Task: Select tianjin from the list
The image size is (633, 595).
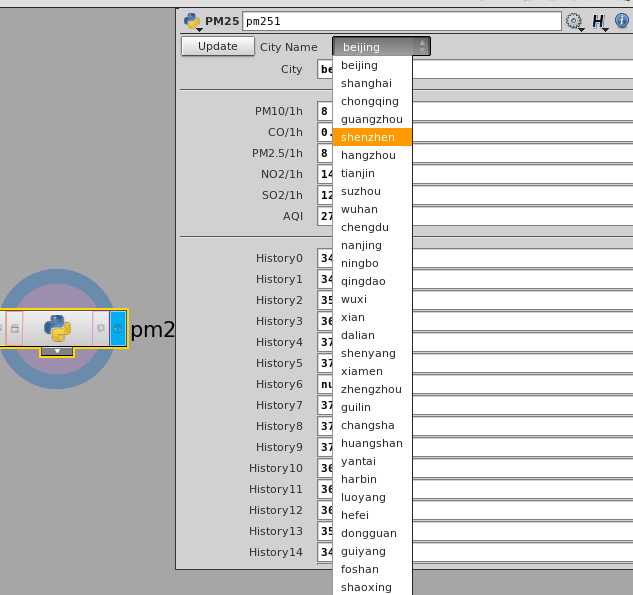Action: 372,173
